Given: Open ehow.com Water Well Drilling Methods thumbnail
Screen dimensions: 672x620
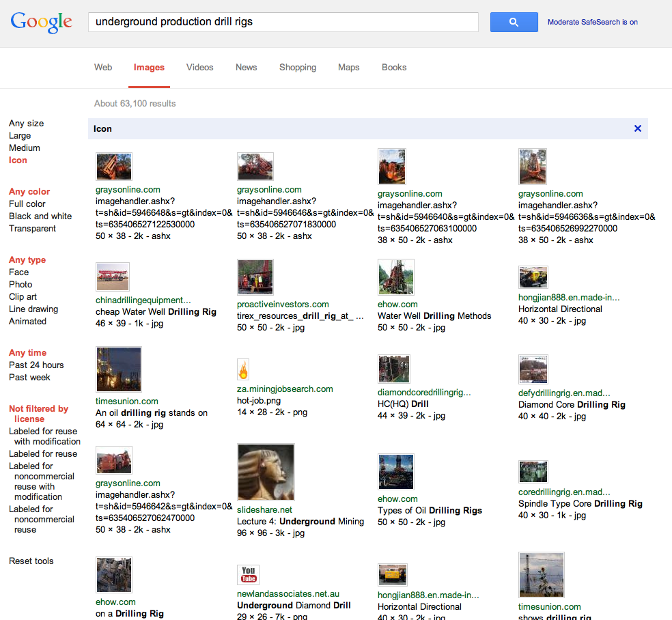Looking at the screenshot, I should click(396, 277).
